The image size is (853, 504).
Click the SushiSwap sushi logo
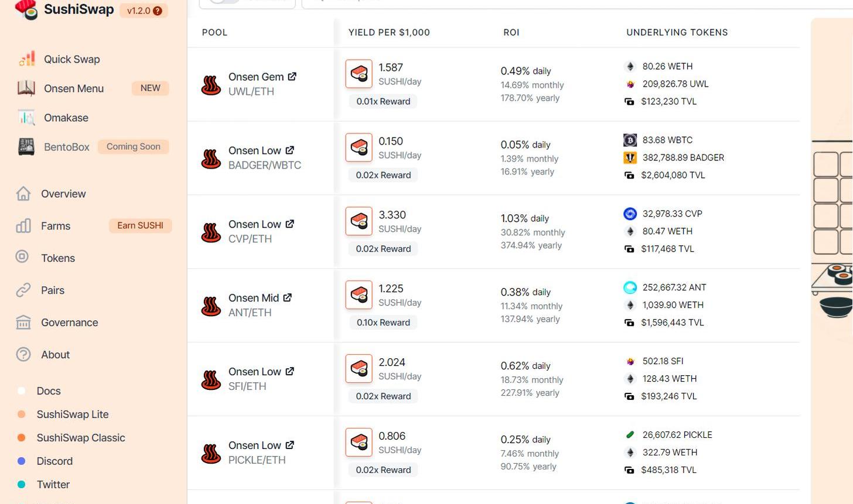(x=26, y=9)
